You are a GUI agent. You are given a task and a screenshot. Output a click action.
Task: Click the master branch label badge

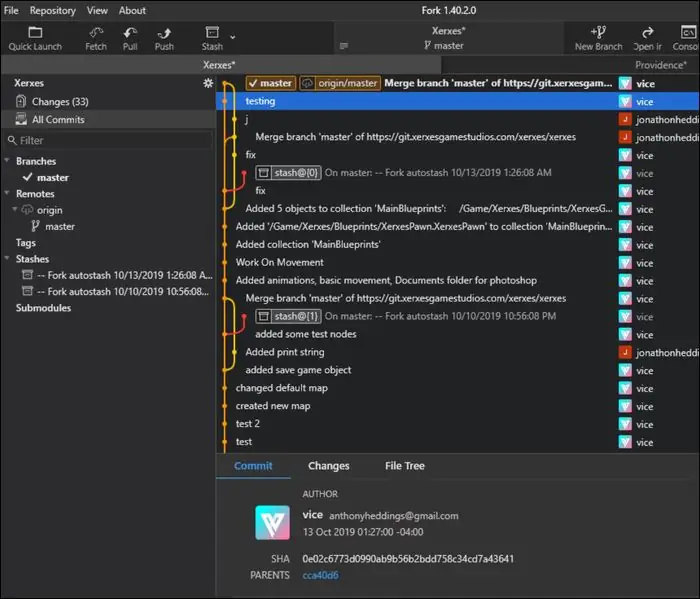[271, 83]
